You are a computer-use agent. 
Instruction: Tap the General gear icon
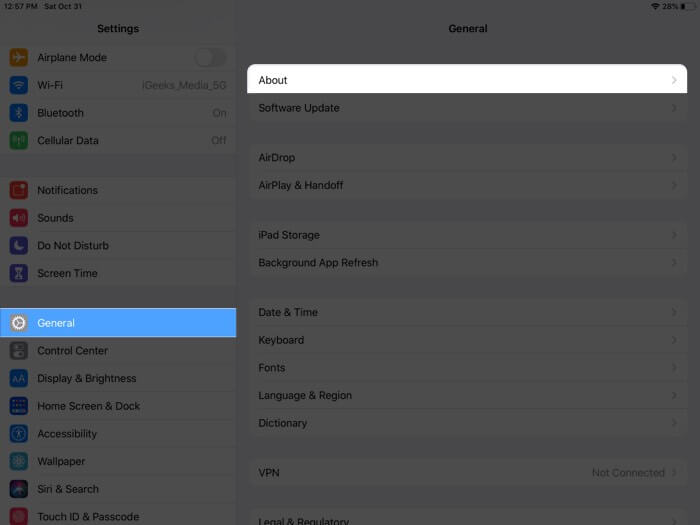pyautogui.click(x=19, y=323)
